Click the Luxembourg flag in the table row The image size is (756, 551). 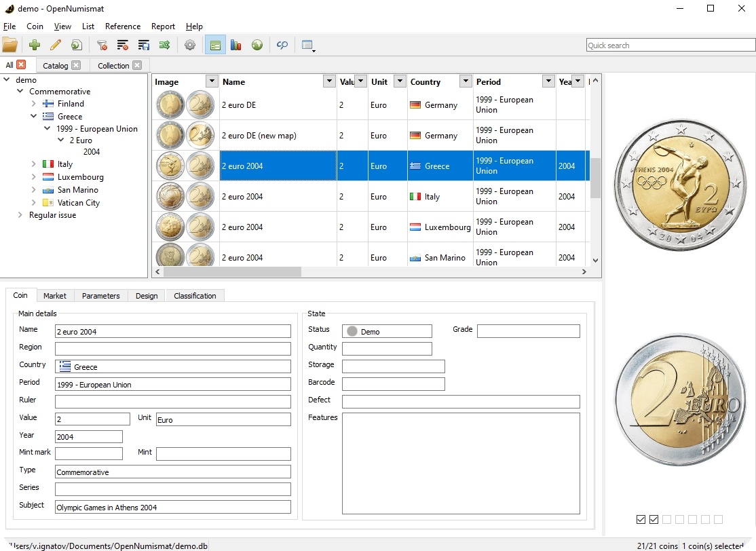pos(415,227)
